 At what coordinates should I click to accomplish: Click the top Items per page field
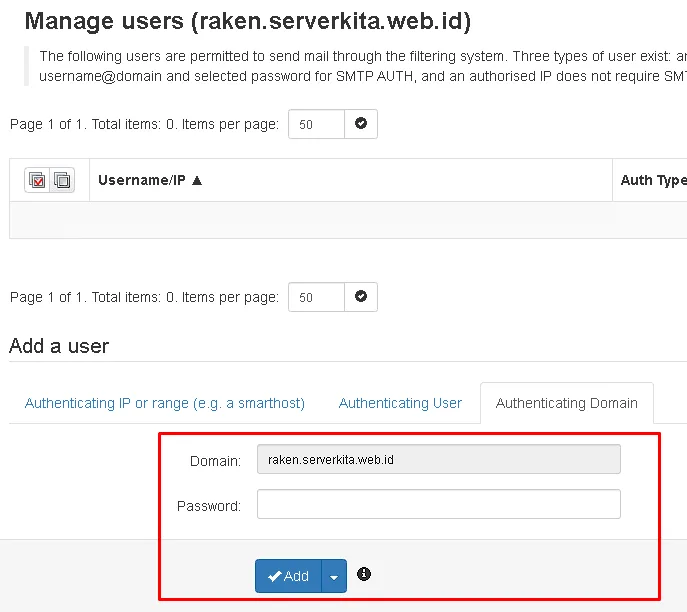click(316, 125)
